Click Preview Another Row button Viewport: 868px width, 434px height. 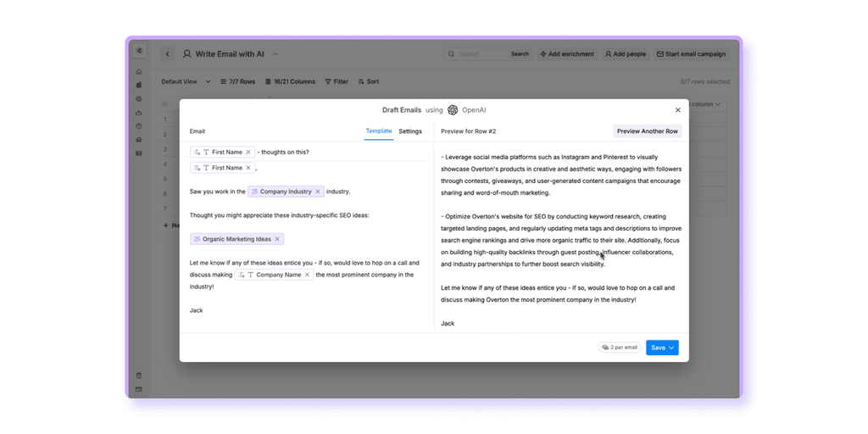647,131
